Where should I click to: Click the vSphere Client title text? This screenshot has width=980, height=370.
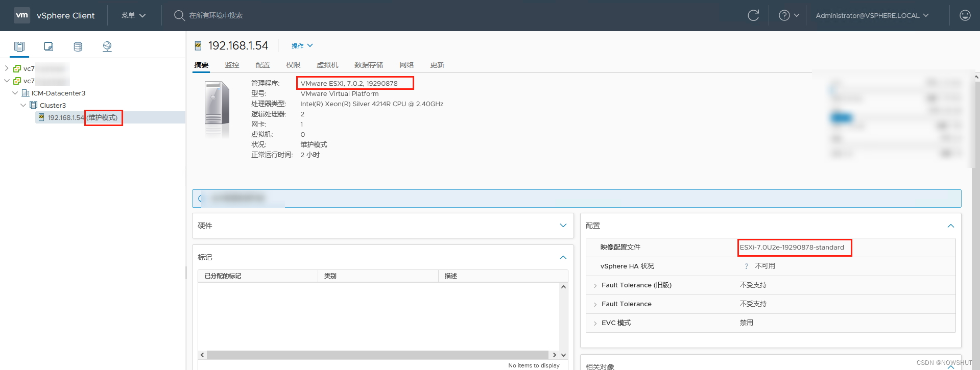click(65, 15)
